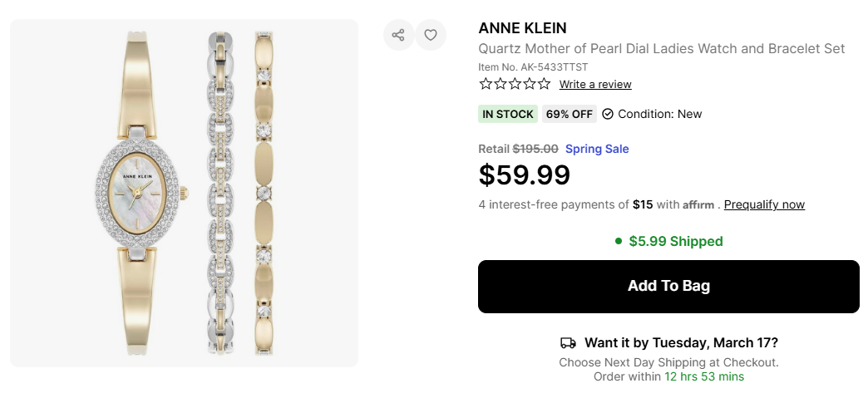Screen dimensions: 868x398
Task: Open the watch product image
Action: tap(184, 193)
